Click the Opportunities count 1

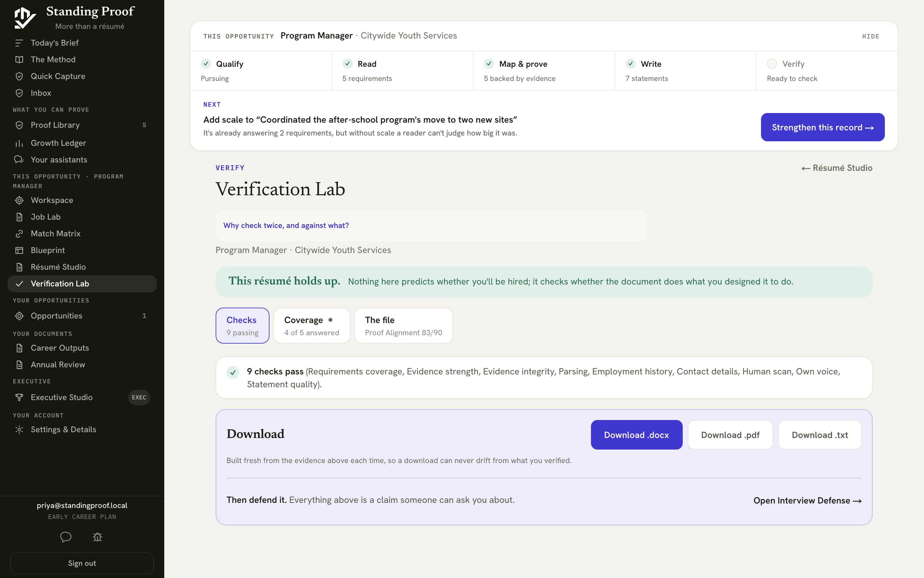[144, 316]
